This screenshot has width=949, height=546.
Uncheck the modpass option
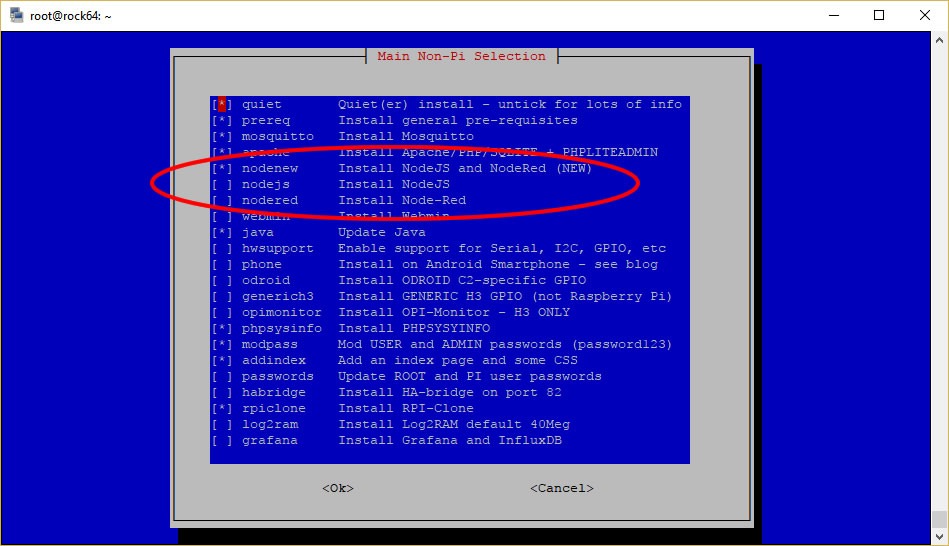pos(222,344)
